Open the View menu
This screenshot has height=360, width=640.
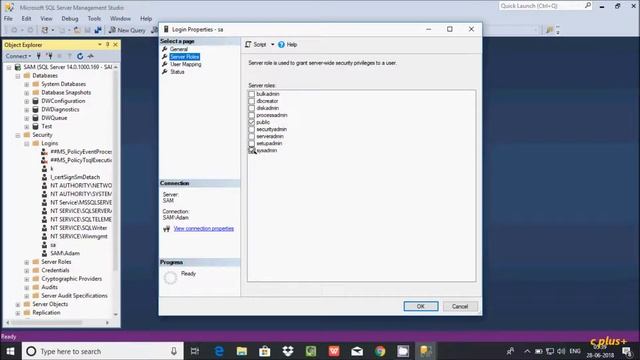(46, 18)
